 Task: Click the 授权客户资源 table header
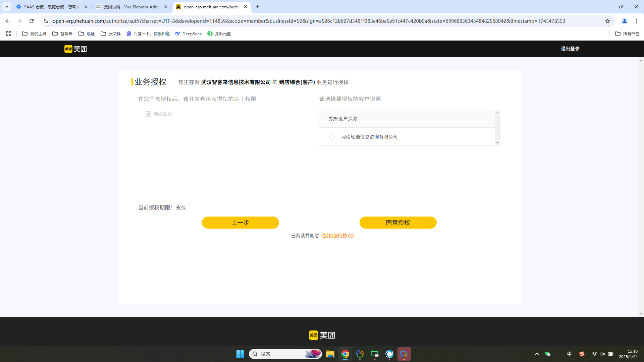coord(407,119)
